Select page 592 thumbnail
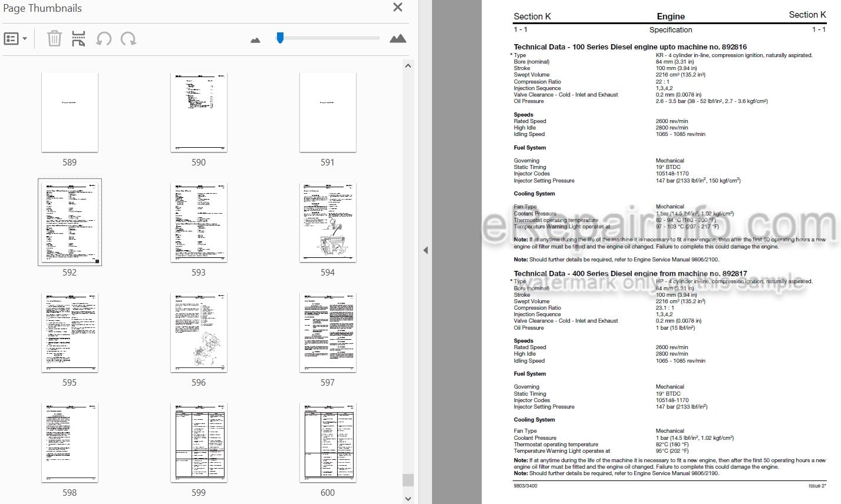Screen dimensions: 841x504 click(x=70, y=223)
